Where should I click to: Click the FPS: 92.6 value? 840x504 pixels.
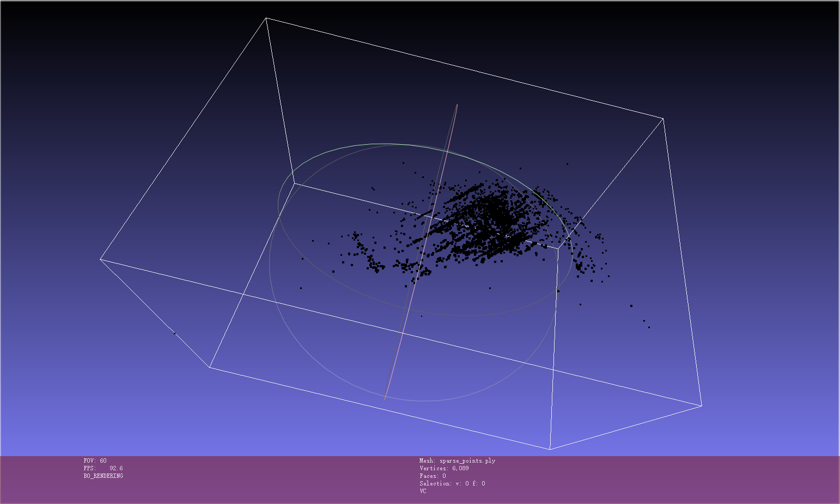pyautogui.click(x=103, y=468)
